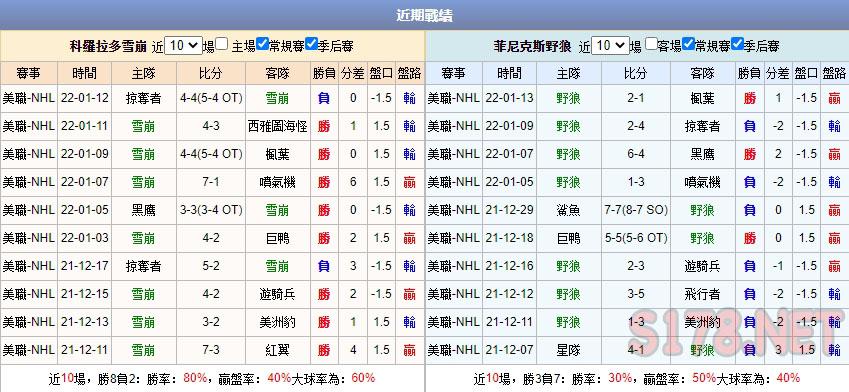
Task: Toggle 常規賽 checkbox in Coyotes panel
Action: click(x=689, y=44)
